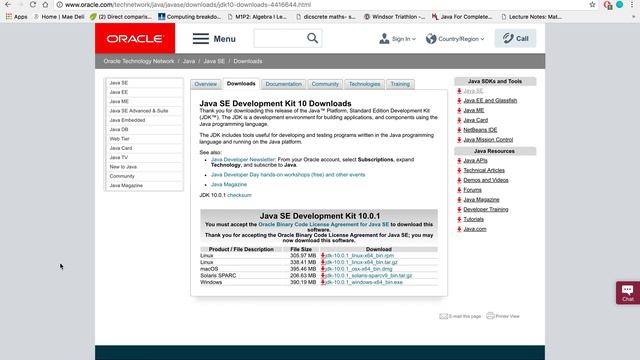
Task: Open Java Mission Control link
Action: (488, 140)
